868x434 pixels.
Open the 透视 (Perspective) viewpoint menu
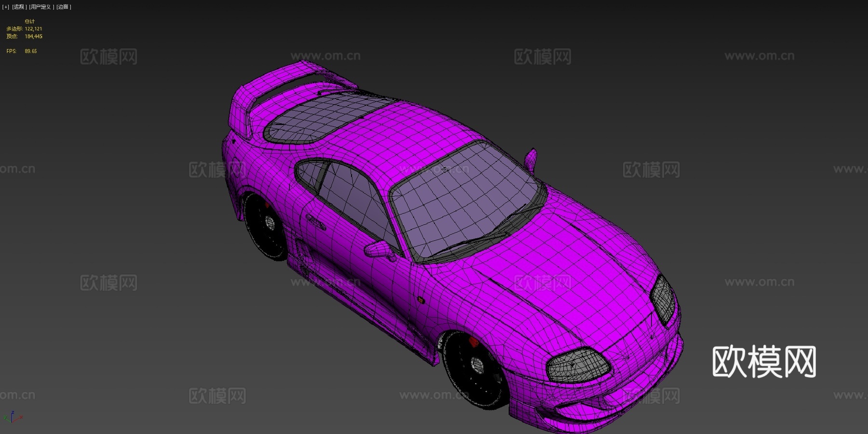click(19, 6)
